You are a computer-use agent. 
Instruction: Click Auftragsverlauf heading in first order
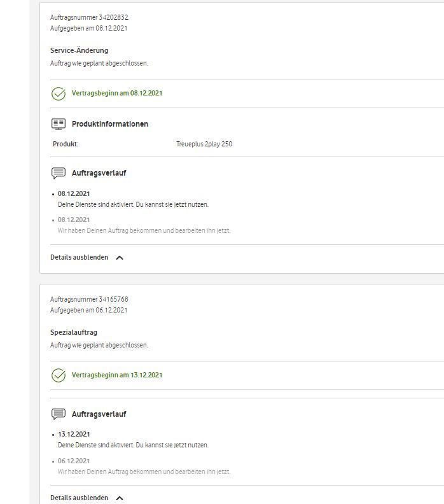tap(99, 173)
